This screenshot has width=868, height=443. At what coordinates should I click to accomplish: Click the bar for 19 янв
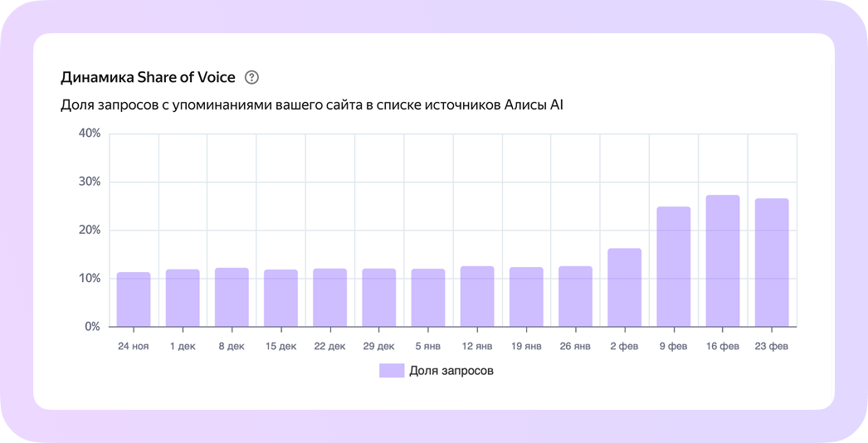click(x=526, y=297)
